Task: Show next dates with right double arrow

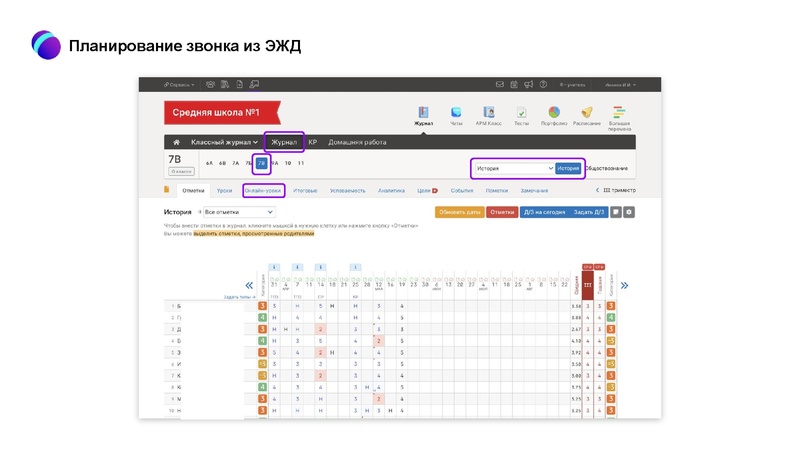Action: coord(624,286)
